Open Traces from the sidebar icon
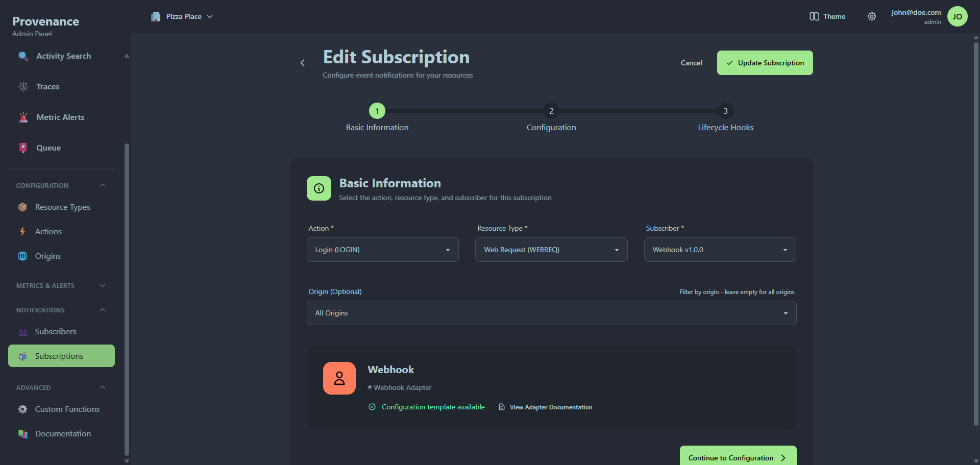 [x=22, y=87]
